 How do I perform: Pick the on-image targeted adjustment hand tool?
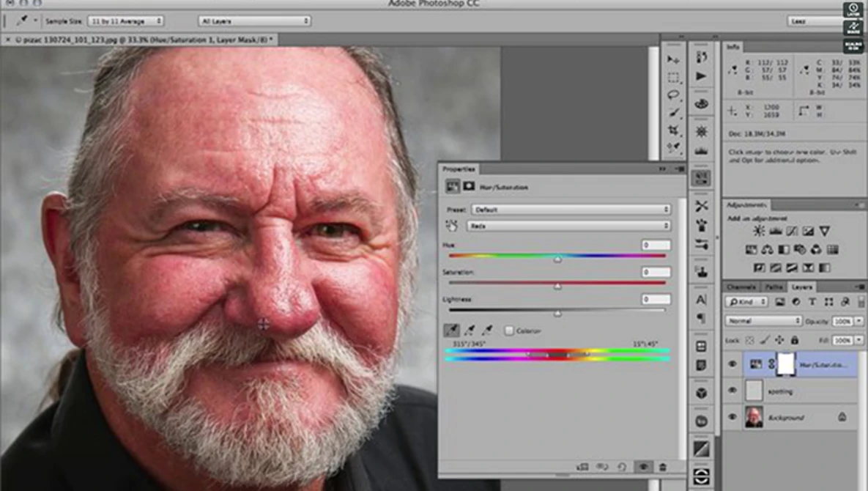pyautogui.click(x=452, y=226)
